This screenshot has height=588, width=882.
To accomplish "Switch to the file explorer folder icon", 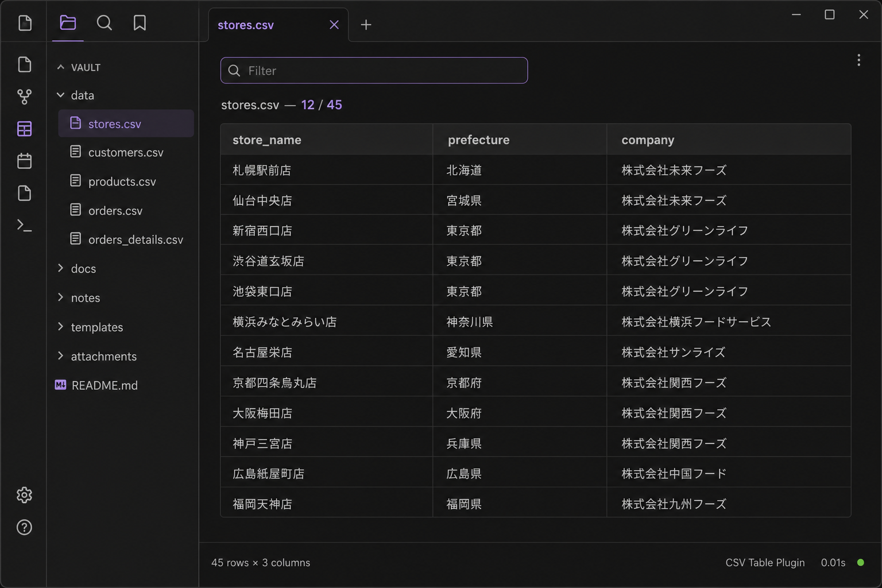I will (68, 22).
